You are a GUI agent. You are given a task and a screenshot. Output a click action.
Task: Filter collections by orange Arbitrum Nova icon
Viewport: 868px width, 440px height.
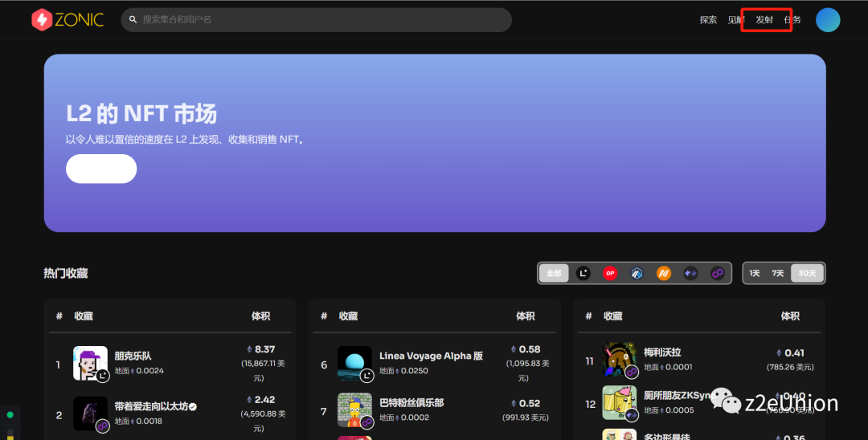664,273
